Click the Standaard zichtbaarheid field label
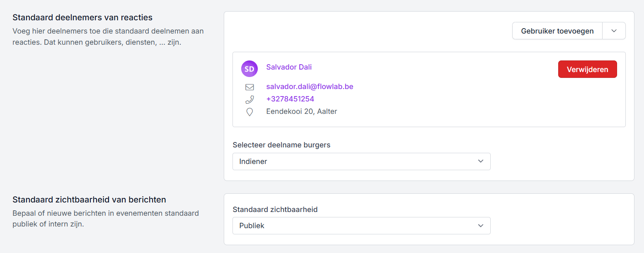The height and width of the screenshot is (253, 644). click(275, 210)
